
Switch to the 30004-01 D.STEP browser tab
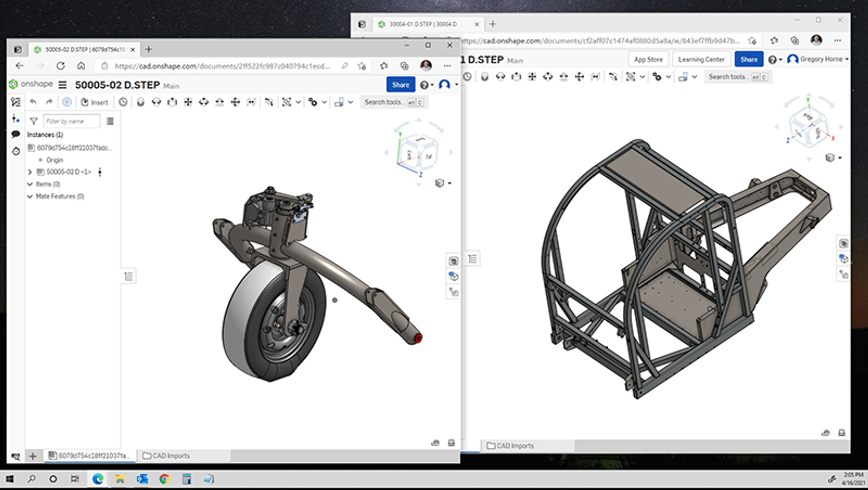423,24
